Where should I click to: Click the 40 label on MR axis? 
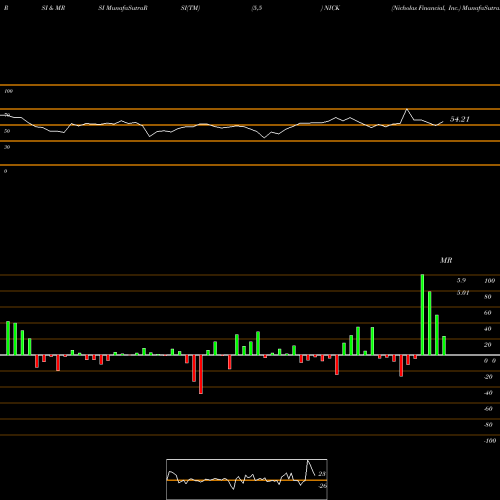pos(488,329)
